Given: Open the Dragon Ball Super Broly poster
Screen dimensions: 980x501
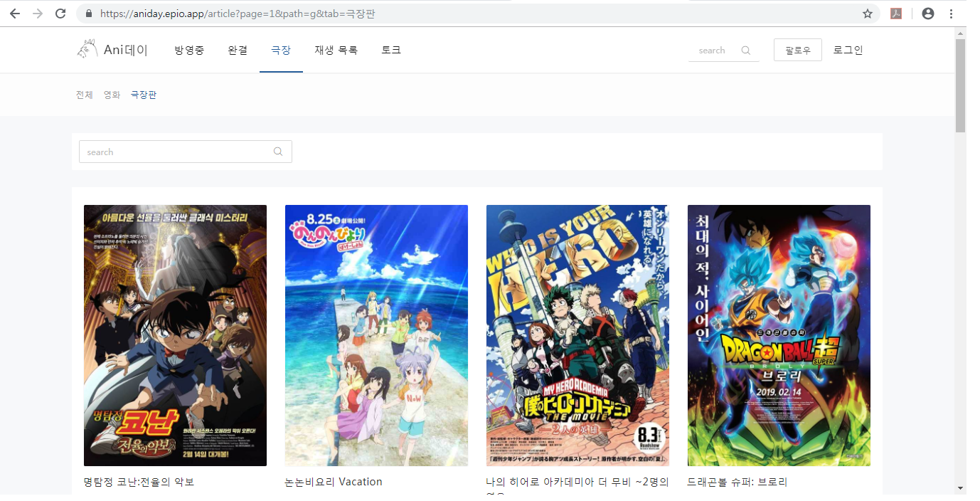Looking at the screenshot, I should coord(779,335).
